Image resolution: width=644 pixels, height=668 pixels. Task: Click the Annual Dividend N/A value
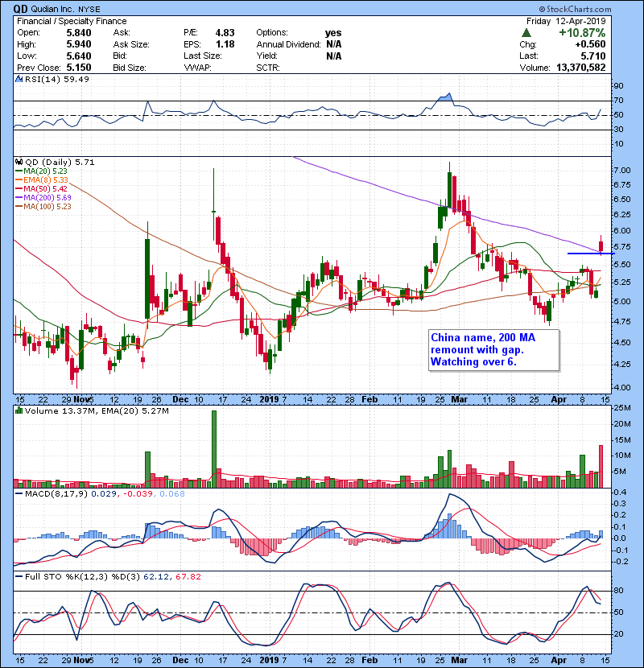coord(334,44)
